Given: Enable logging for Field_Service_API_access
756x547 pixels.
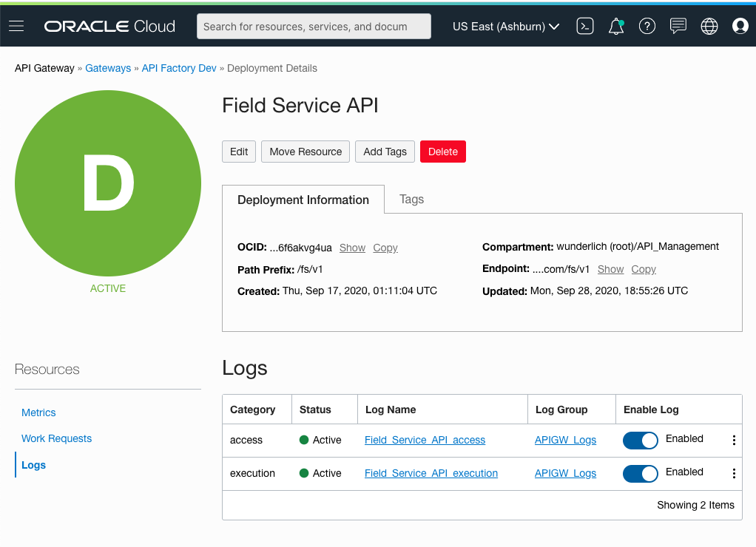Looking at the screenshot, I should click(640, 440).
